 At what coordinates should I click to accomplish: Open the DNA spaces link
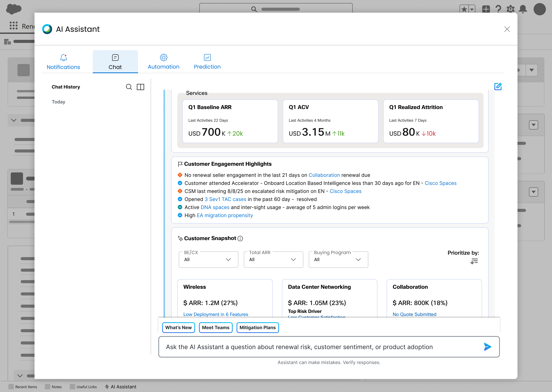(x=215, y=207)
